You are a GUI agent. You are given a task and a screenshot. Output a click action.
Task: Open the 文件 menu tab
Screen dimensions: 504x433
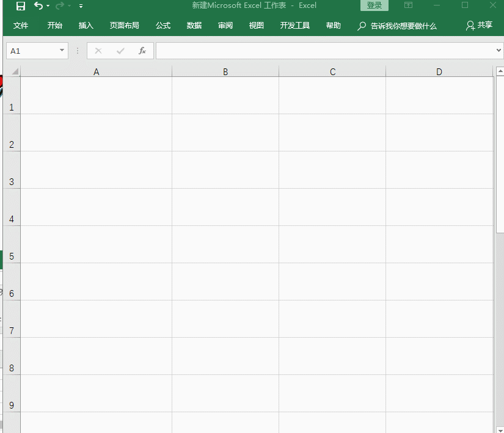tap(21, 26)
